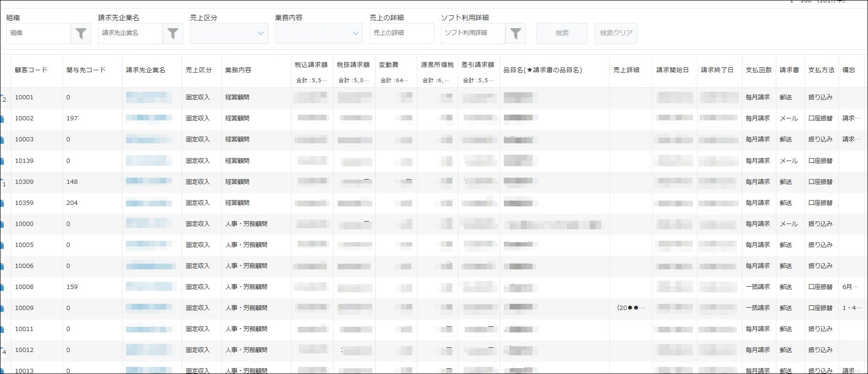Select the 1・4… 備忘 cell in row 10009
Image resolution: width=868 pixels, height=374 pixels.
pyautogui.click(x=852, y=308)
